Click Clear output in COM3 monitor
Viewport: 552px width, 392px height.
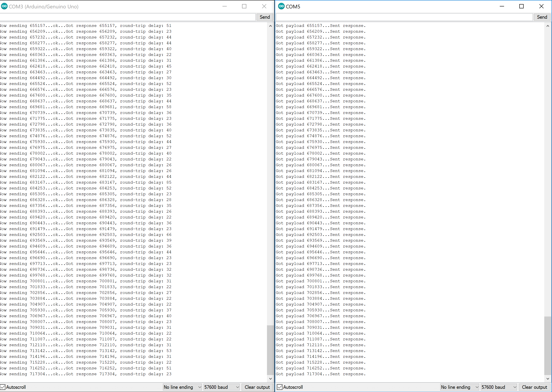[257, 387]
